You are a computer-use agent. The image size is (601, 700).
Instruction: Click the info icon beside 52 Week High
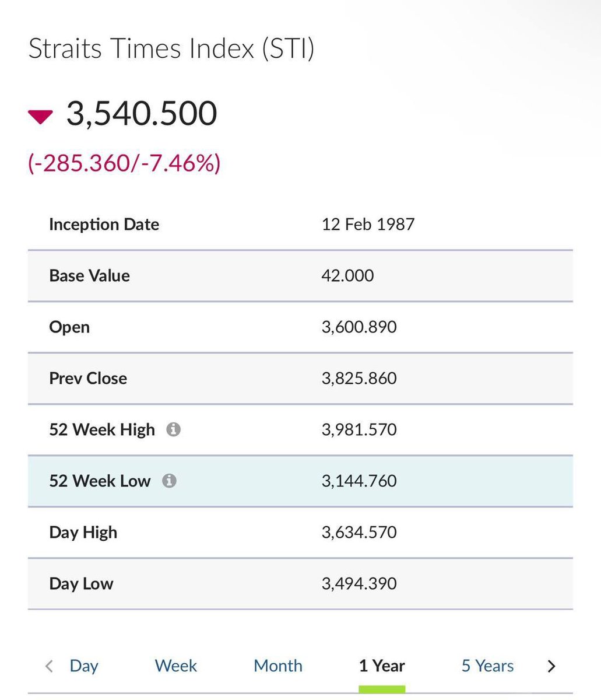click(173, 430)
